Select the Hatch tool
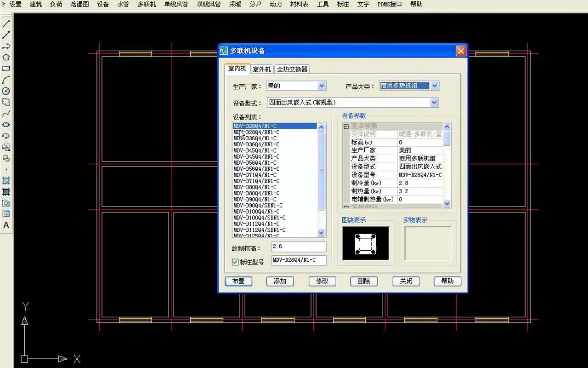The width and height of the screenshot is (588, 368). (6, 181)
